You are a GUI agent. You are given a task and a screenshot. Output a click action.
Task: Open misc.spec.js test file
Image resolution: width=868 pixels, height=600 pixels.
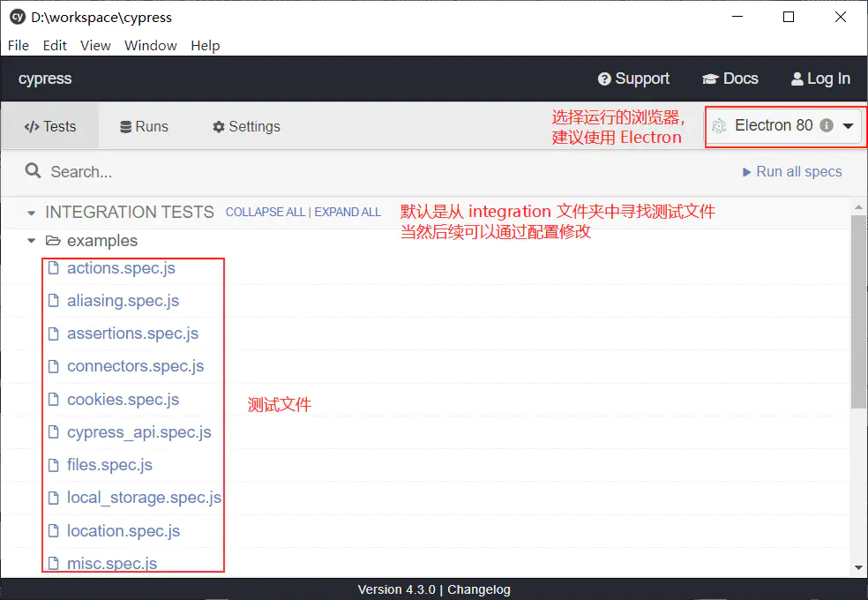112,564
